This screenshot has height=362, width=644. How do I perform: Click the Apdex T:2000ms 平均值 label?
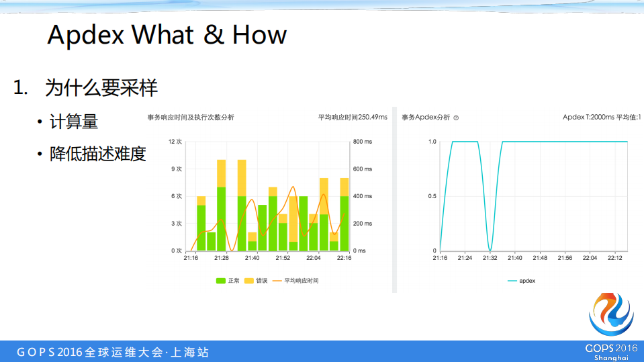tap(601, 118)
